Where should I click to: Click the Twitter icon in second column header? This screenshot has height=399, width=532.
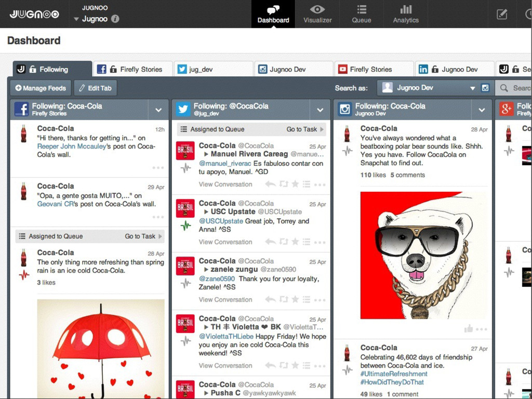click(183, 110)
